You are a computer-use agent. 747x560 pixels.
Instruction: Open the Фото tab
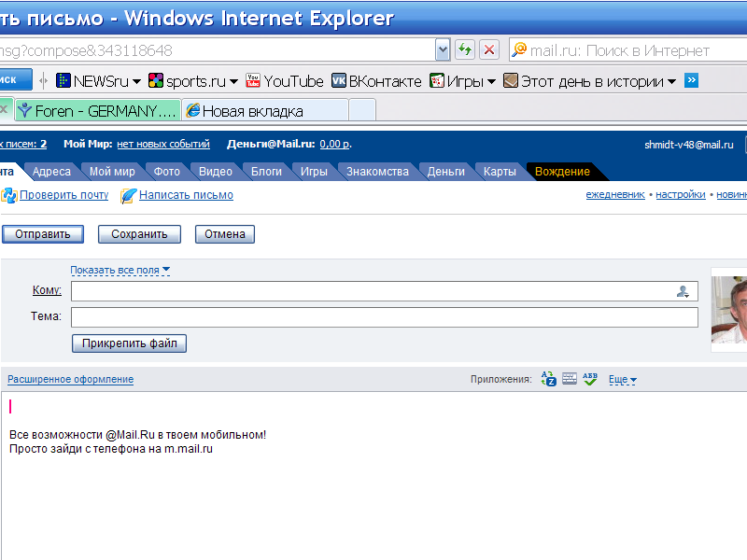(167, 172)
